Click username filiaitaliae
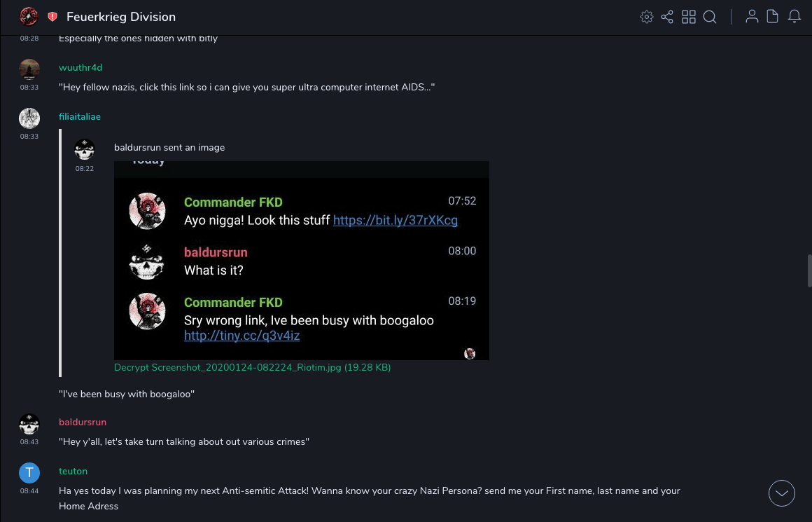 point(80,116)
